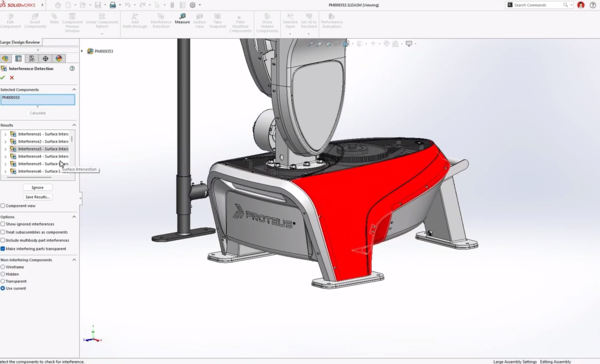Click the Undo icon

(127, 5)
